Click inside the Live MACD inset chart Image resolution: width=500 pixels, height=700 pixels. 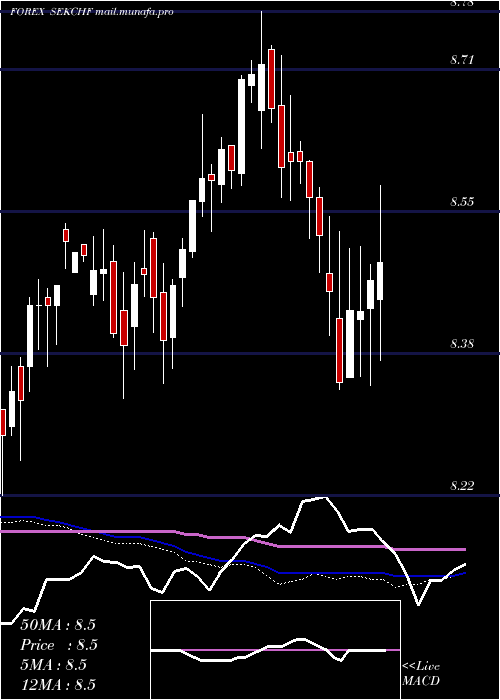pyautogui.click(x=275, y=650)
